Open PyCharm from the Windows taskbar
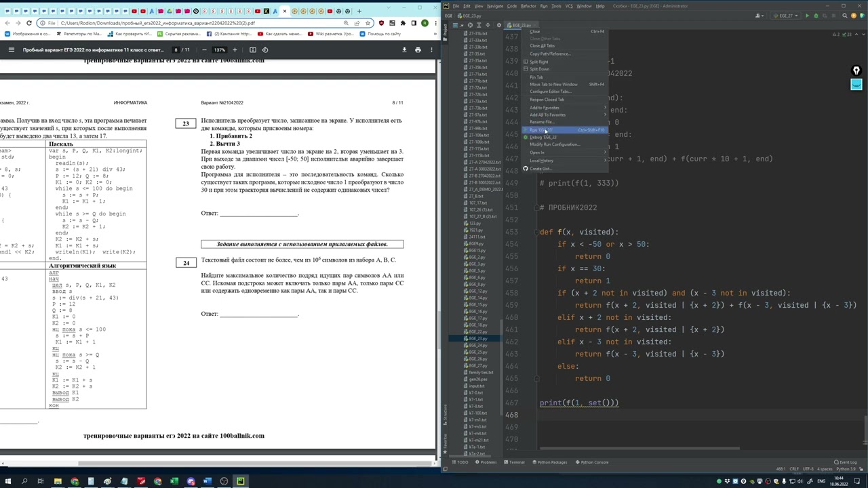The height and width of the screenshot is (488, 868). click(x=240, y=481)
